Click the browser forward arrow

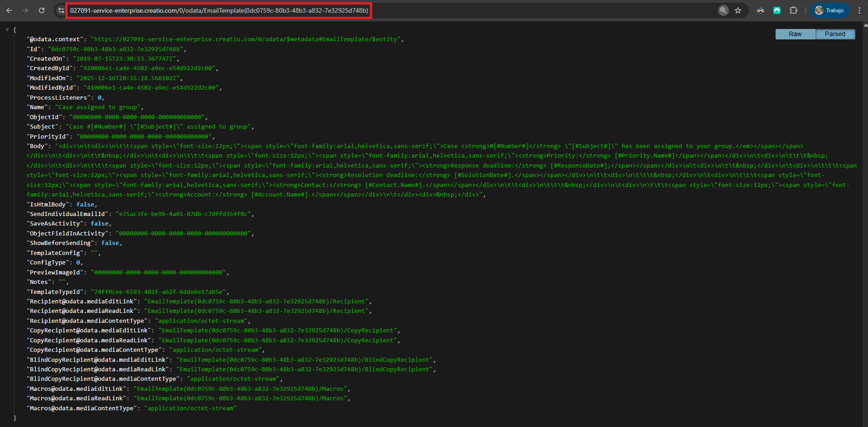tap(25, 10)
